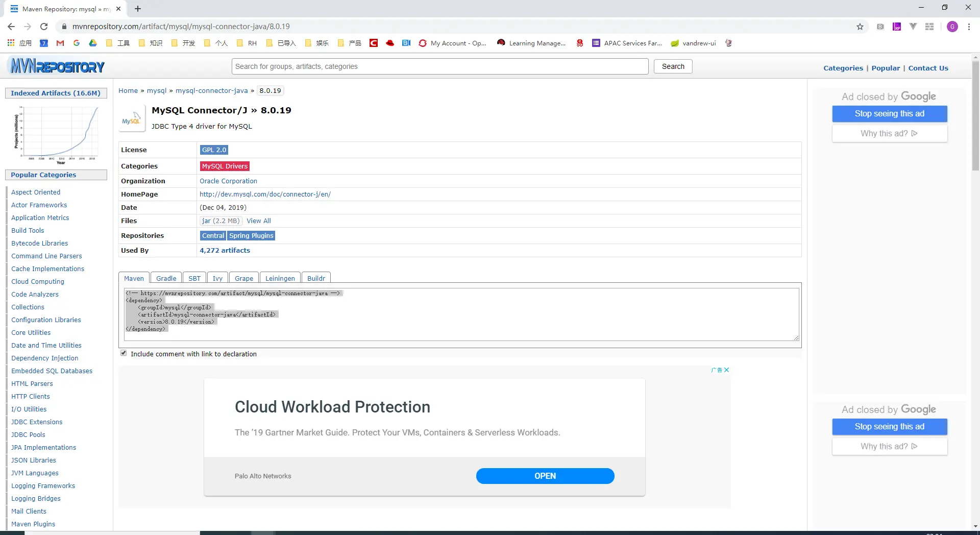Click the grid-lines extension icon
The height and width of the screenshot is (535, 980).
click(929, 27)
